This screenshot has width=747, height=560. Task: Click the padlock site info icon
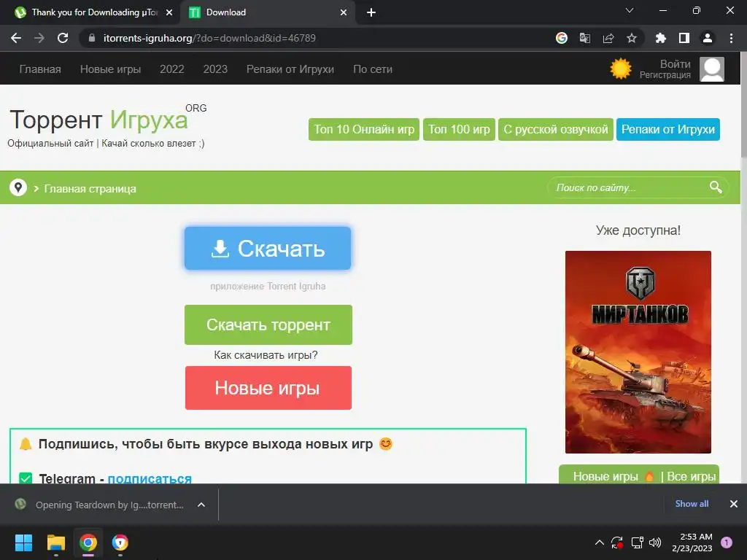[x=92, y=38]
